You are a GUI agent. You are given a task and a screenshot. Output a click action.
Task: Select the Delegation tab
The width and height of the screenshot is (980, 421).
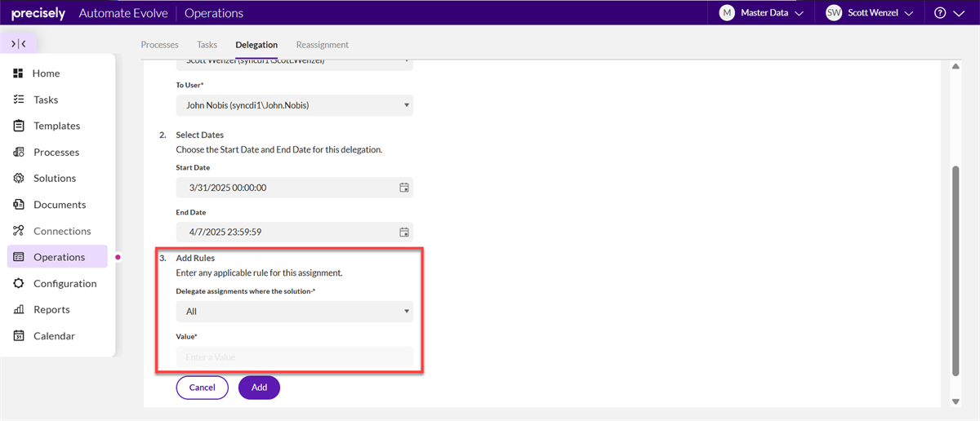256,45
